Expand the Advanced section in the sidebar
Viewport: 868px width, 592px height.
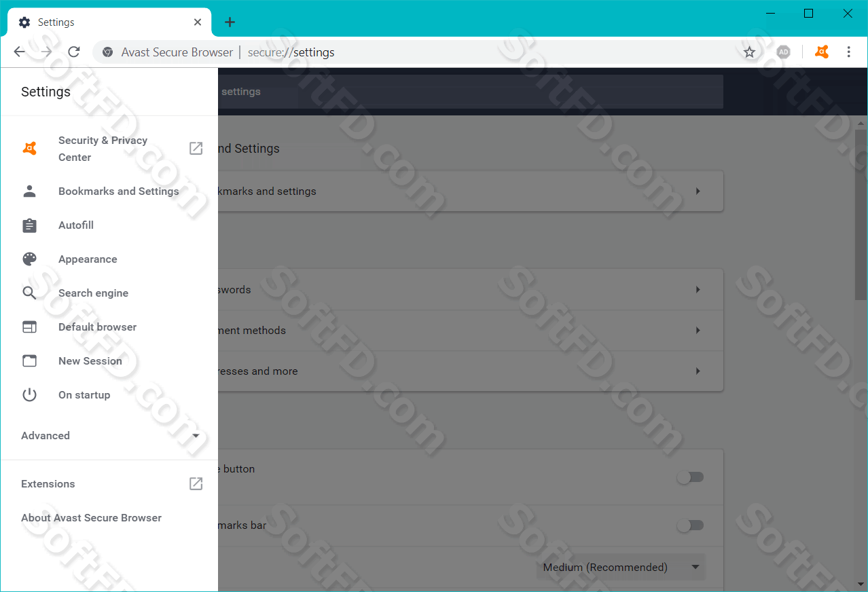(109, 435)
